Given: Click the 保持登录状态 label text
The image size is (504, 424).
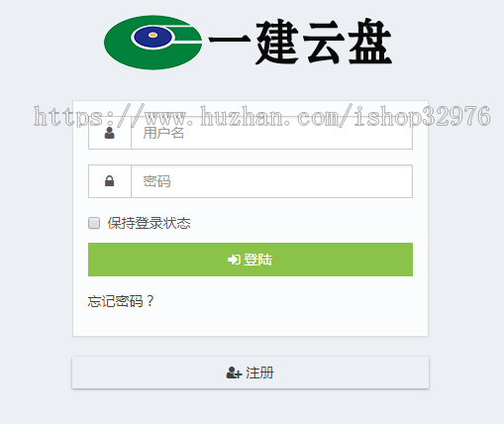Looking at the screenshot, I should pos(149,223).
